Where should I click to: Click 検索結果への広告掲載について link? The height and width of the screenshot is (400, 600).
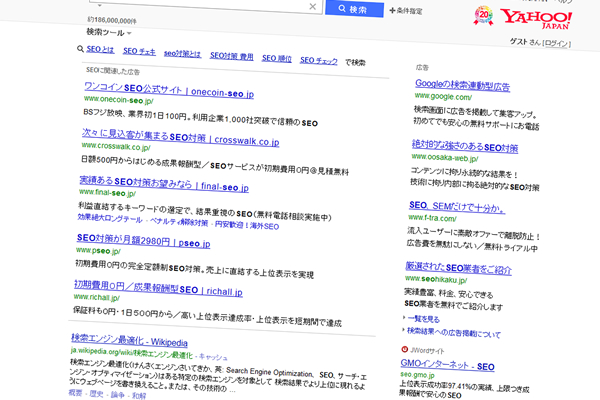point(454,332)
